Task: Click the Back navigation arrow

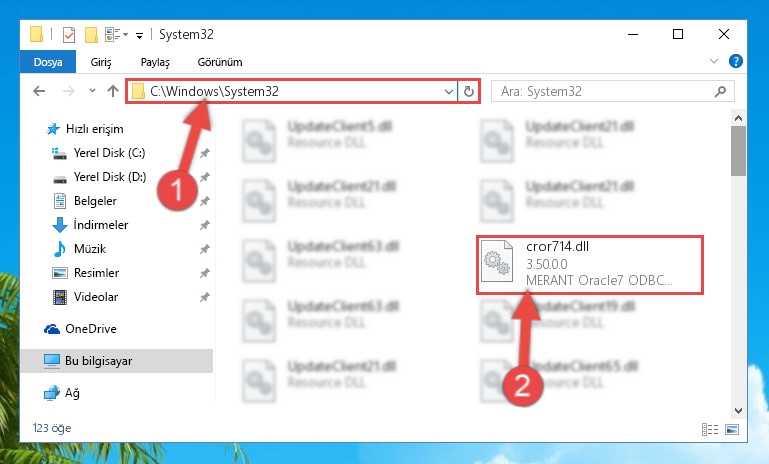Action: click(x=39, y=91)
